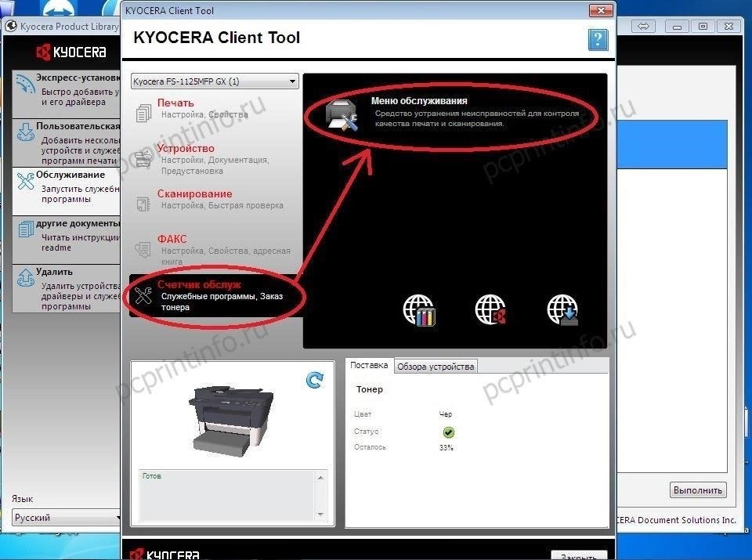Switch to the Обзора устройства tab
752x560 pixels.
click(x=436, y=367)
